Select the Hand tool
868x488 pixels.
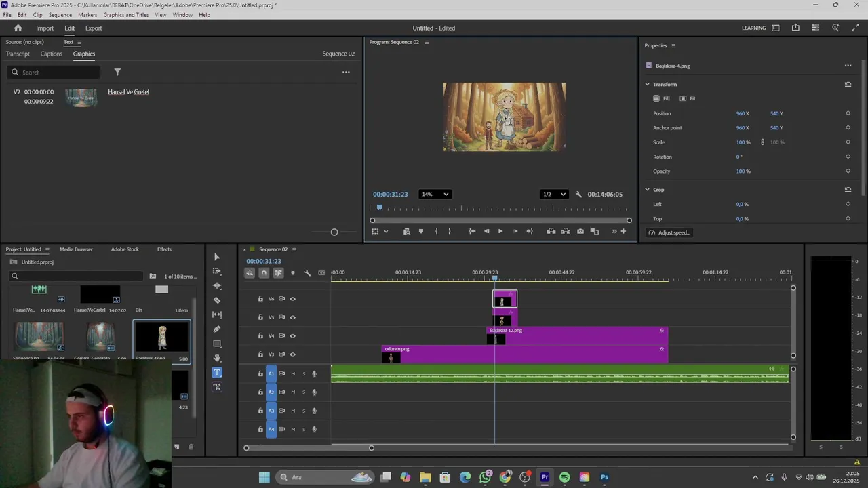pyautogui.click(x=217, y=358)
